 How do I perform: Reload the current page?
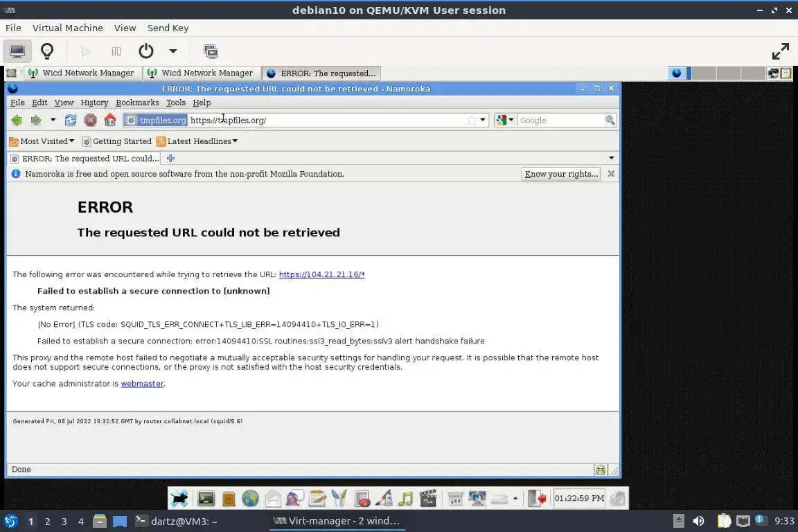tap(70, 120)
